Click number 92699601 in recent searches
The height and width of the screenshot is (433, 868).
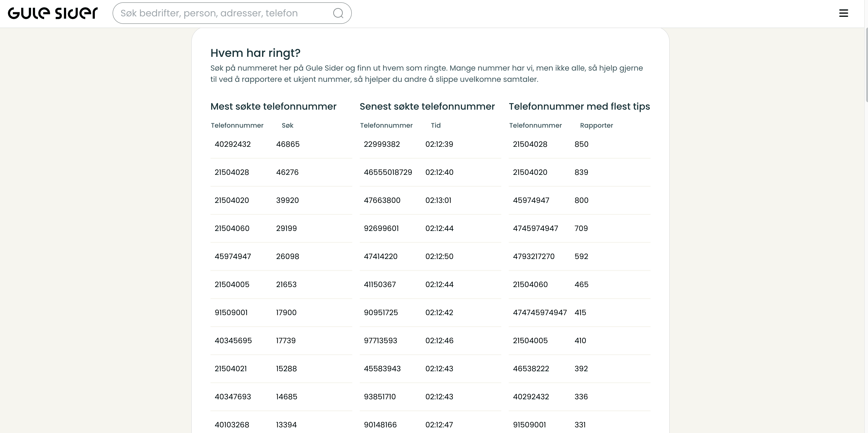click(x=381, y=228)
